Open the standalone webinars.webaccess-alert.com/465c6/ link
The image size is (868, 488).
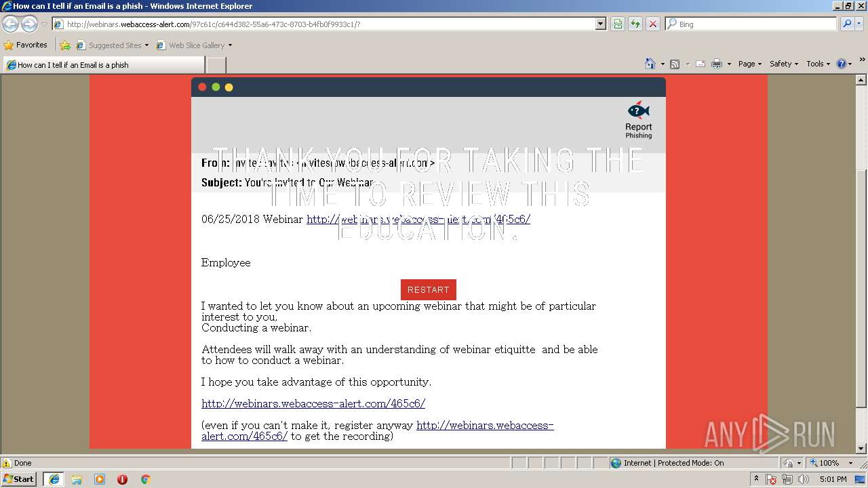[313, 403]
